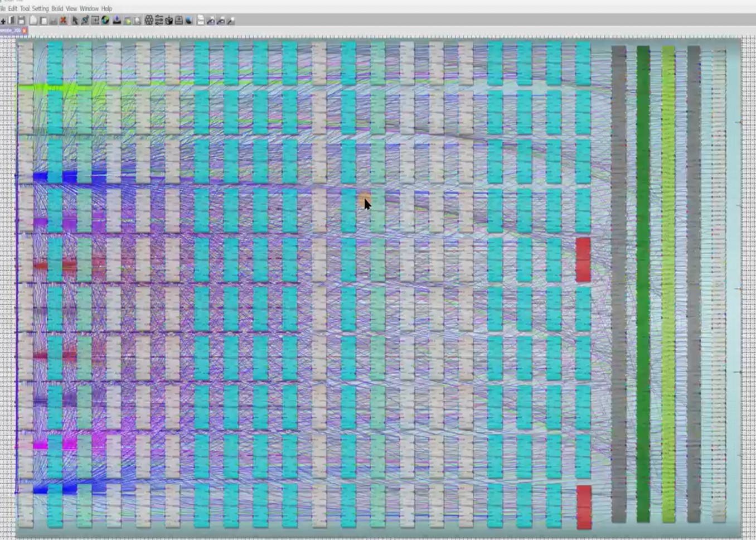Click the blue globe toolbar icon
The width and height of the screenshot is (756, 540).
click(189, 21)
